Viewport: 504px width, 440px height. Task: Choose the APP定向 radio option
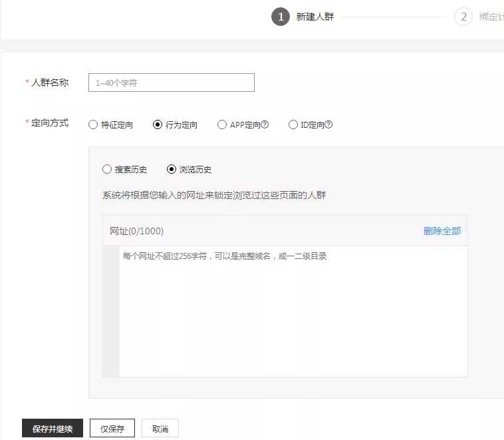pos(222,124)
